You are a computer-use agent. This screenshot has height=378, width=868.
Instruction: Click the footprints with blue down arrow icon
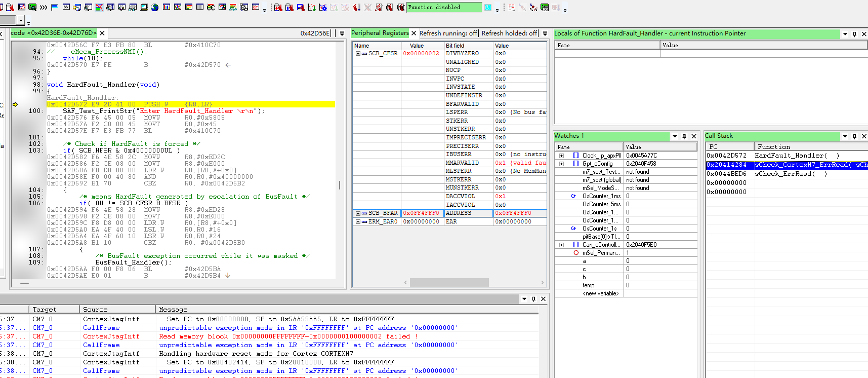(357, 7)
